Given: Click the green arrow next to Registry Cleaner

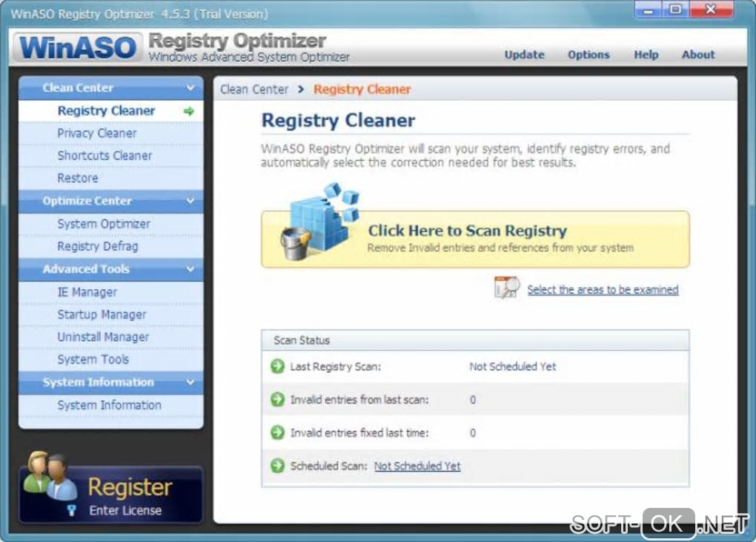Looking at the screenshot, I should pyautogui.click(x=189, y=111).
